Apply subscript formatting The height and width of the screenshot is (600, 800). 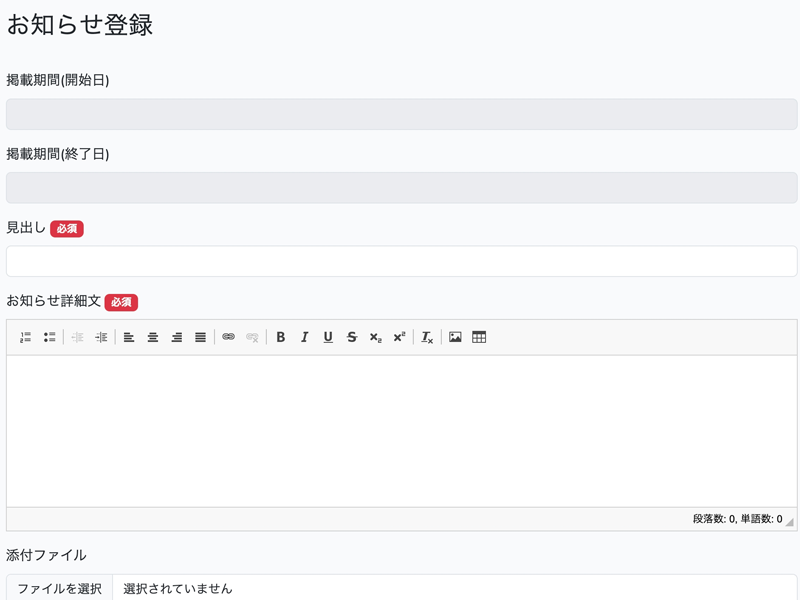(x=375, y=338)
